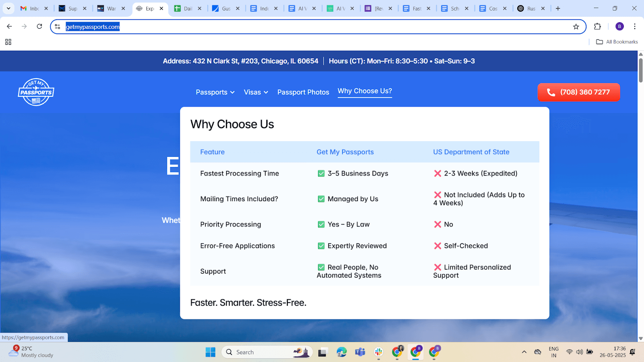
Task: Close the Cos tab
Action: point(505,8)
